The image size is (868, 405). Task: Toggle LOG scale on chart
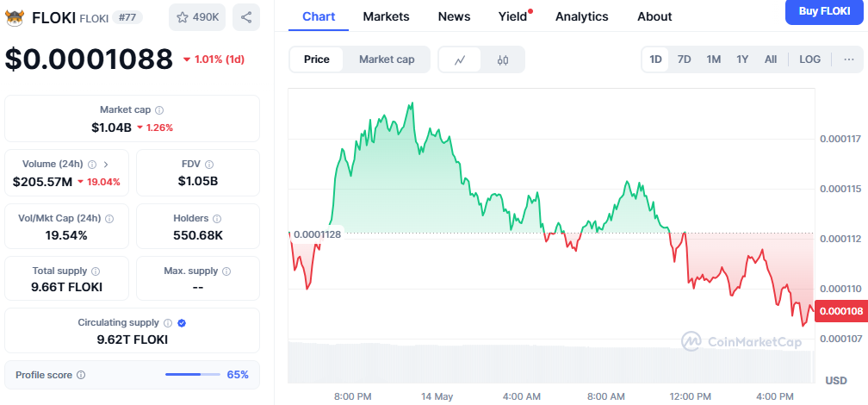pos(809,59)
